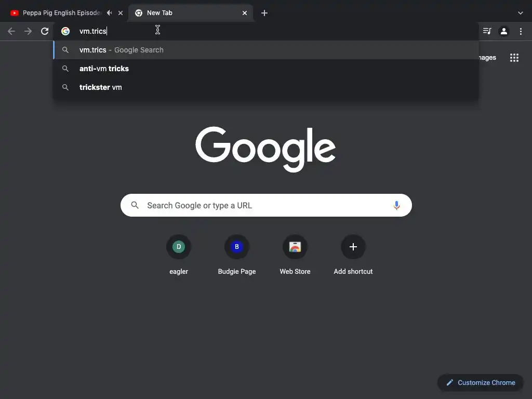Open the Chrome three-dot menu

pos(521,31)
